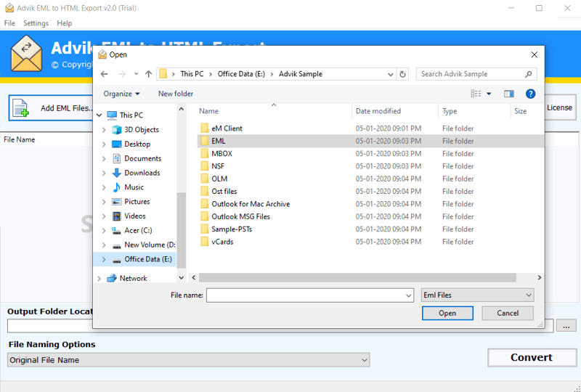
Task: Click the Convert button
Action: [x=532, y=358]
